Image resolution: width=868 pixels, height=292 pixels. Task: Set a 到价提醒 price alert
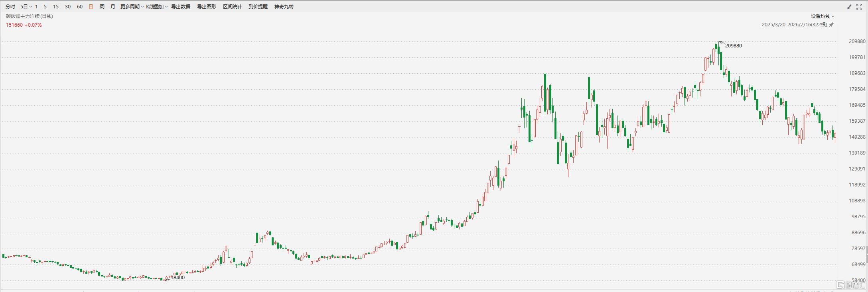(x=258, y=7)
